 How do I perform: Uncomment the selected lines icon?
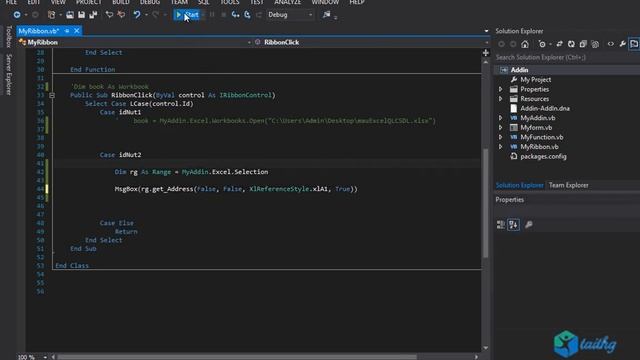pos(121,15)
